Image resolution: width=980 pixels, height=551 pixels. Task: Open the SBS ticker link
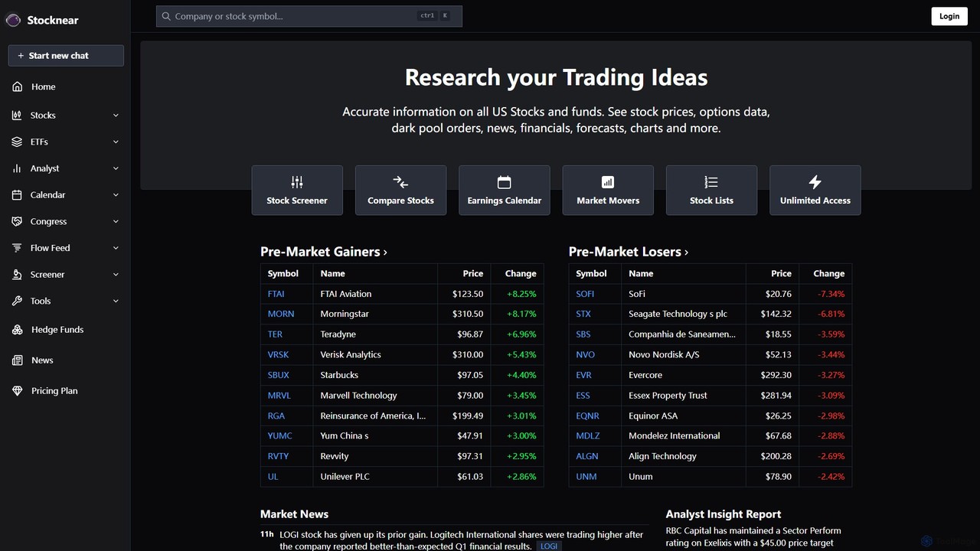583,334
